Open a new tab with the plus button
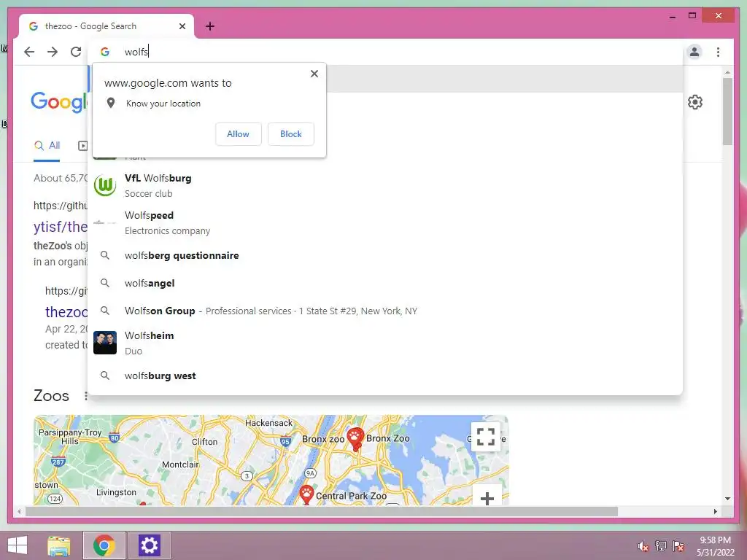The width and height of the screenshot is (747, 560). pyautogui.click(x=210, y=26)
